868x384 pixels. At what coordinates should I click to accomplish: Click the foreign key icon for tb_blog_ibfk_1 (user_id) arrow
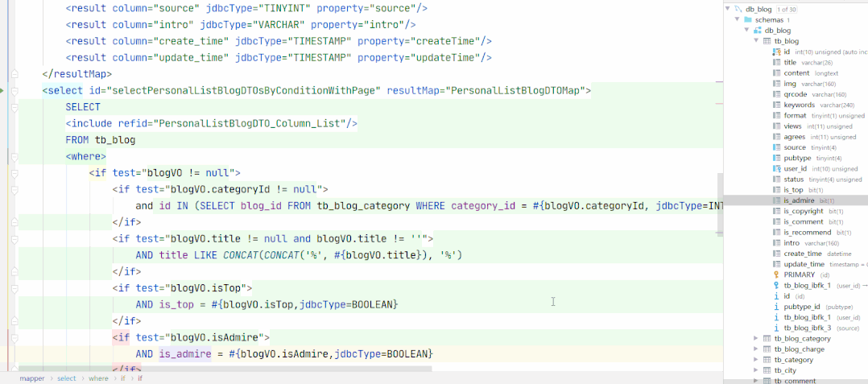(x=777, y=286)
